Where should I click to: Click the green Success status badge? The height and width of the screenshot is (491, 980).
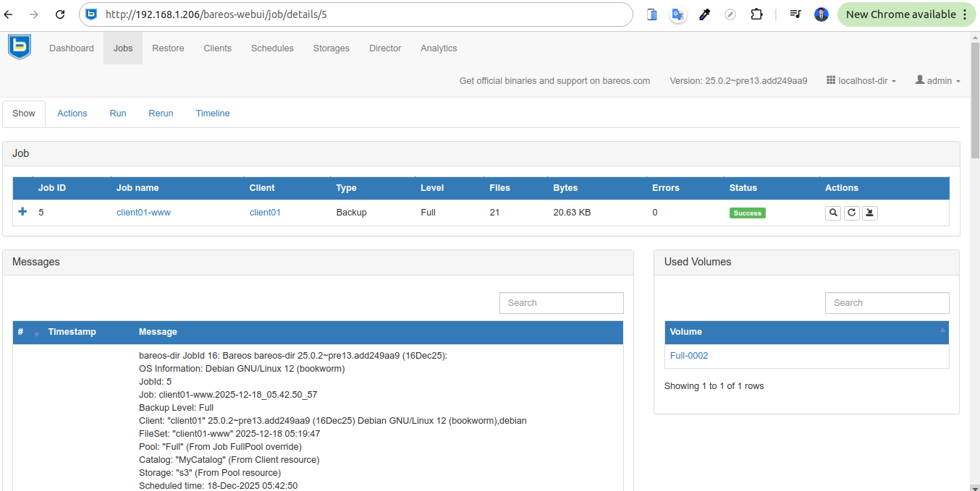coord(748,213)
